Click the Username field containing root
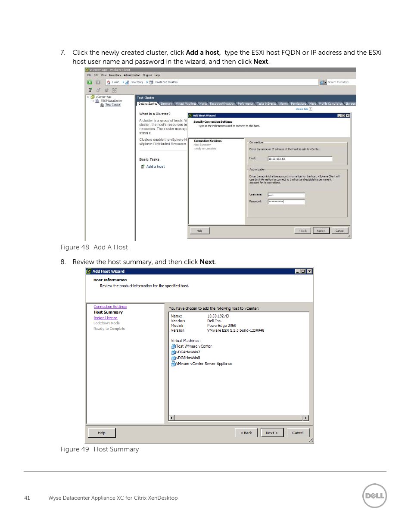The image size is (411, 532). click(286, 195)
